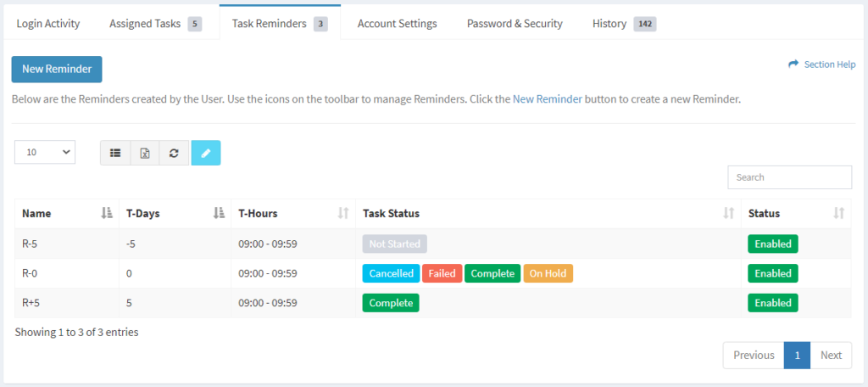Screen dimensions: 868x387
Task: Go to the Next pagination page
Action: (831, 356)
